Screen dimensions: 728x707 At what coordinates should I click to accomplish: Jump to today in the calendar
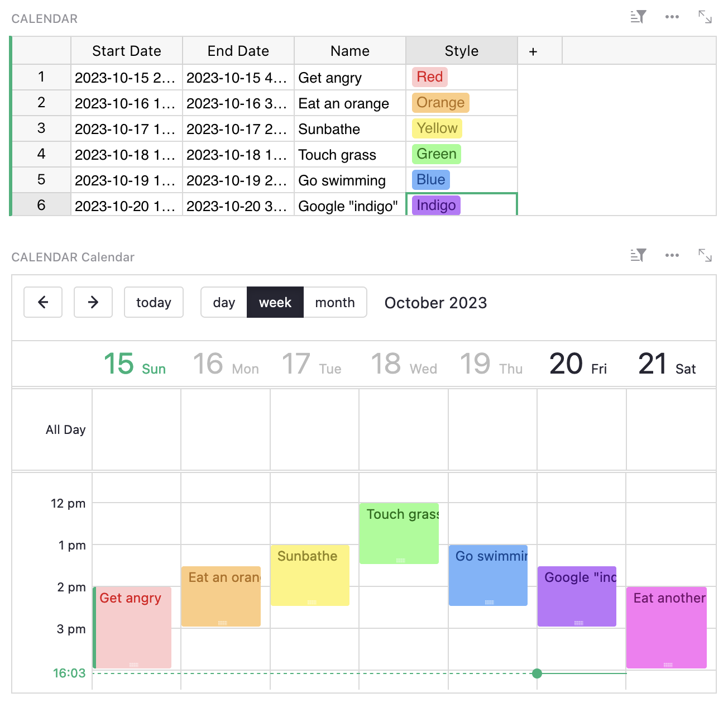(x=154, y=302)
